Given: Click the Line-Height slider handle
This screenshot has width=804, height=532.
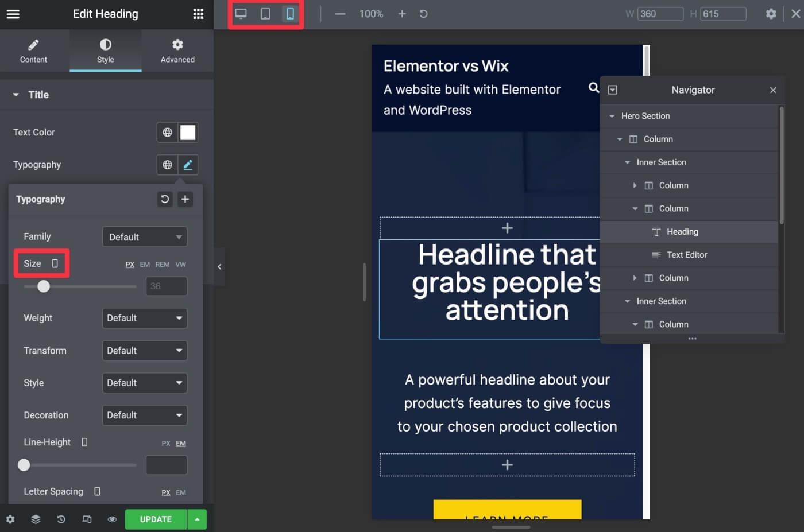Looking at the screenshot, I should (24, 465).
